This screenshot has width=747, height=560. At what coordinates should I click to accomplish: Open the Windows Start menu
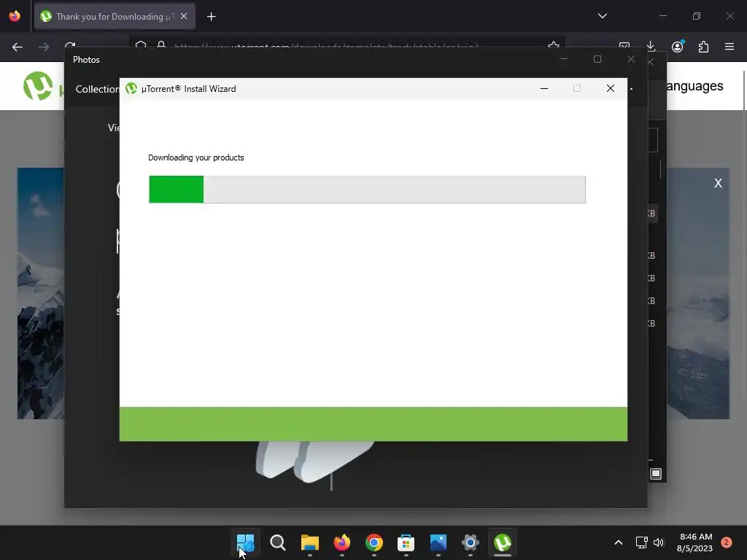pyautogui.click(x=245, y=542)
